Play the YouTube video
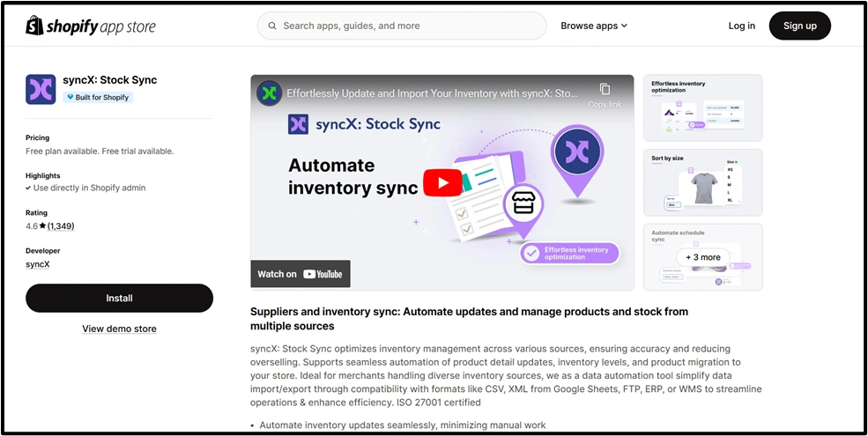 [x=441, y=182]
